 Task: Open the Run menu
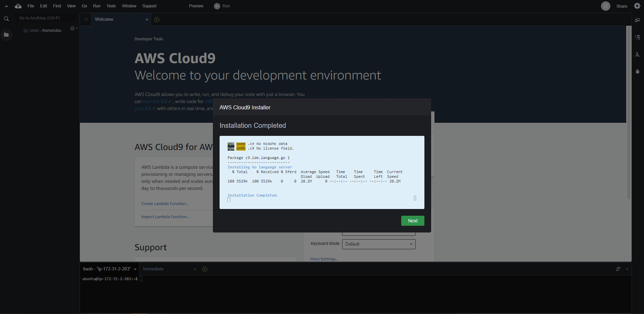tap(97, 6)
